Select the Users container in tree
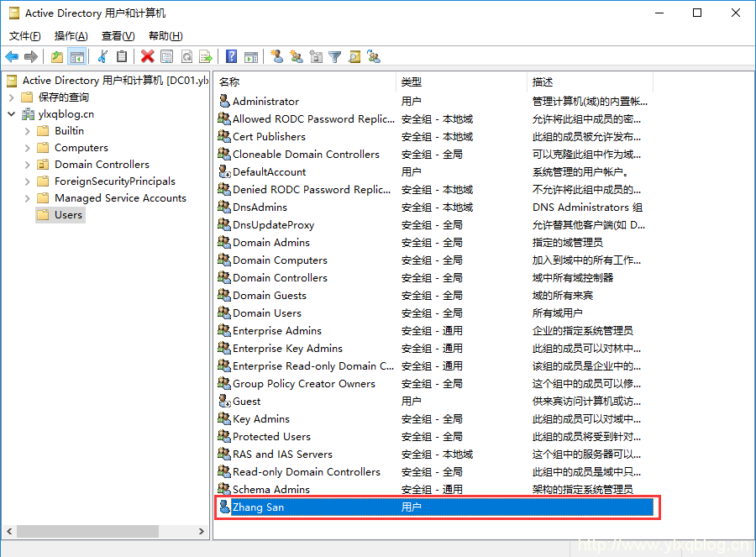The height and width of the screenshot is (557, 756). (60, 215)
